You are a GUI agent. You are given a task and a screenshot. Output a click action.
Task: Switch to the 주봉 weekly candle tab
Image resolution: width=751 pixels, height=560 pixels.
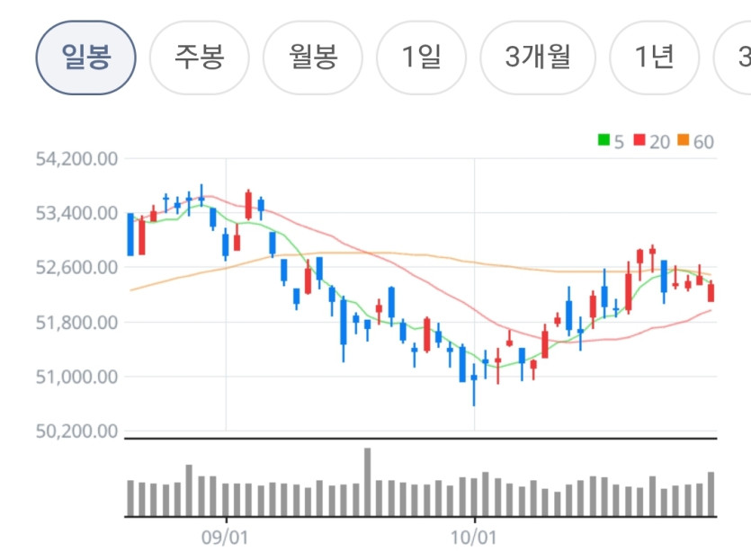click(x=200, y=58)
